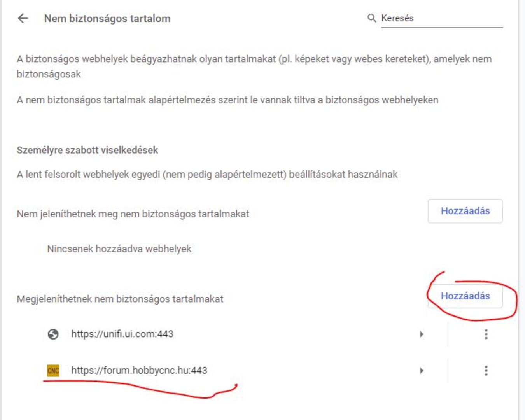Click the Nincsenek hozzáadva webhelyek text
Image resolution: width=525 pixels, height=420 pixels.
[119, 249]
